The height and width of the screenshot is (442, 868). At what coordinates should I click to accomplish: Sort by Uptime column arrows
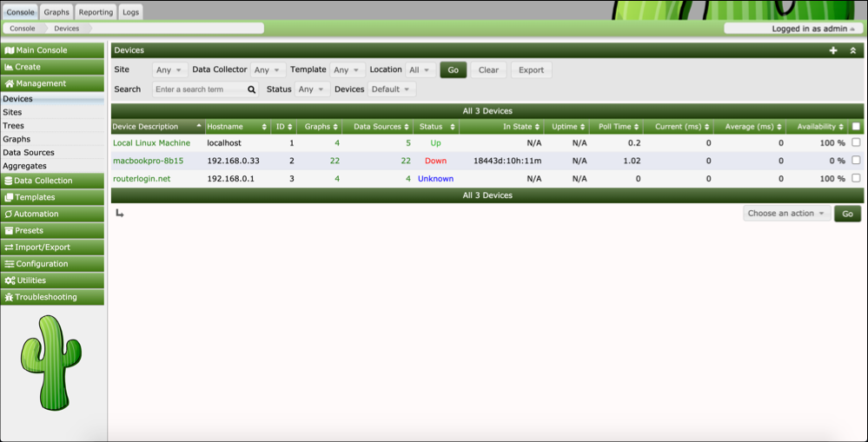pos(583,127)
